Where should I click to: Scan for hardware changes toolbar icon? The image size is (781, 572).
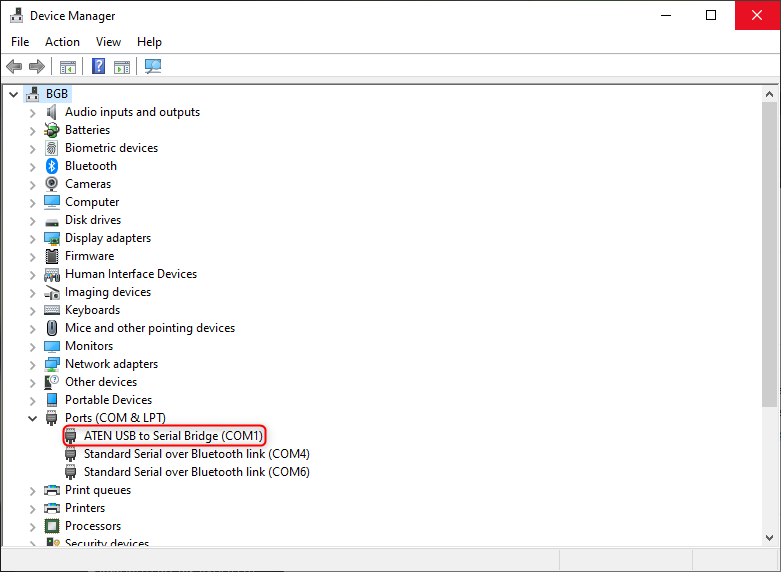(153, 66)
